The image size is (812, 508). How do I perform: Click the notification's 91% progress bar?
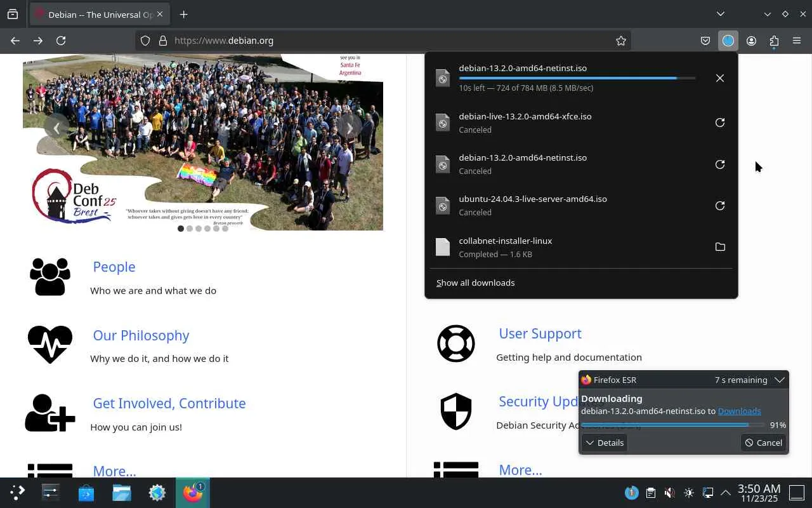(673, 425)
